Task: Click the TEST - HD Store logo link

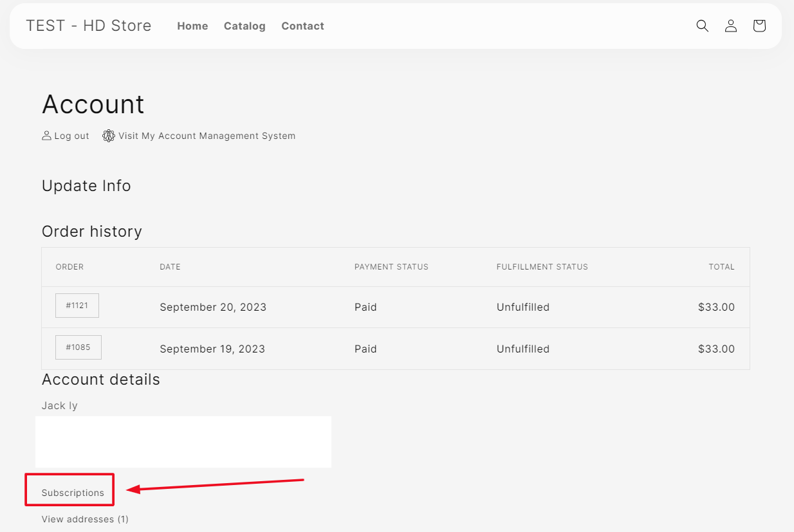Action: click(88, 25)
